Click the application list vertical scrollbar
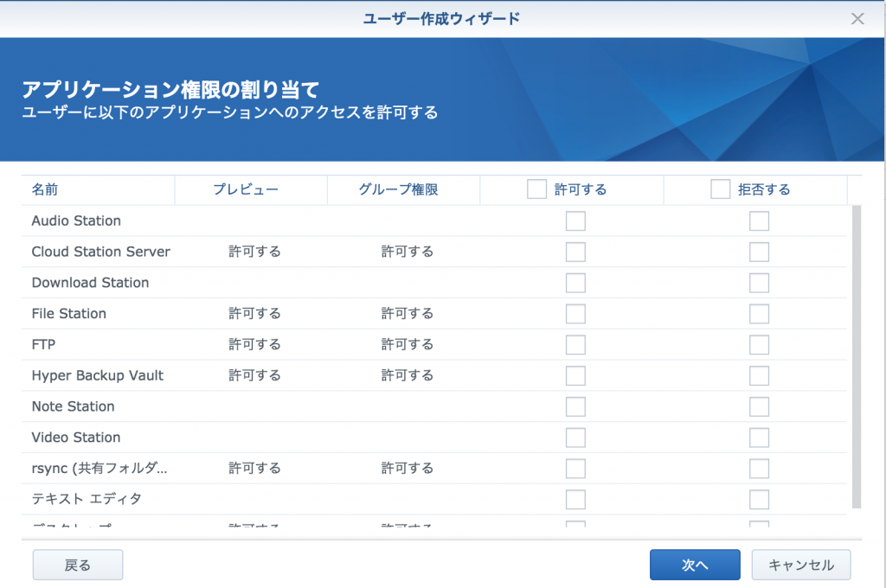The height and width of the screenshot is (588, 886). (x=856, y=357)
